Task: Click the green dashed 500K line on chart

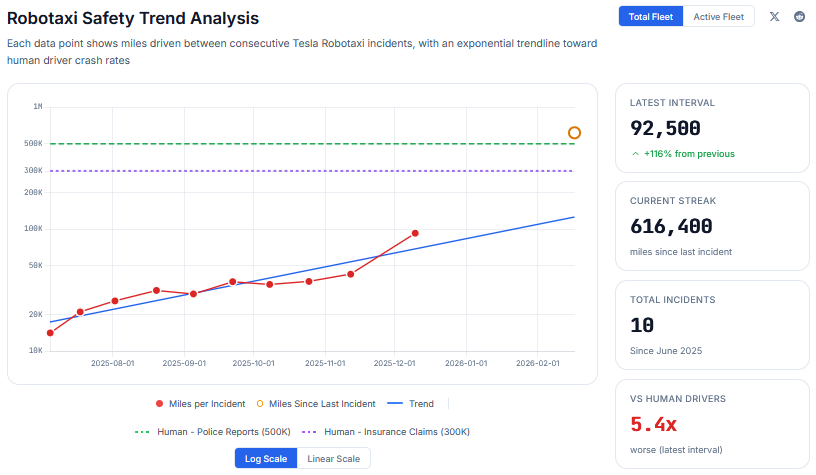Action: coord(300,144)
